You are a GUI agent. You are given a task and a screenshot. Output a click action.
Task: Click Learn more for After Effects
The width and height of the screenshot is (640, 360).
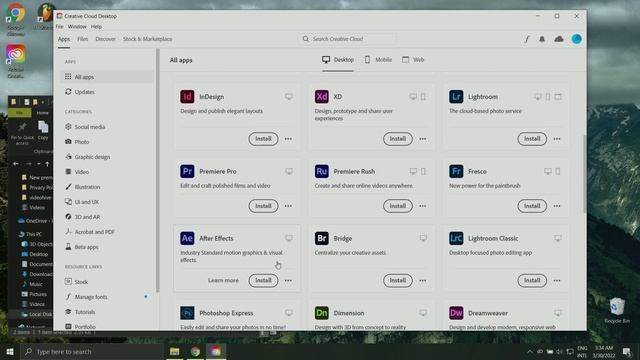[x=223, y=280]
